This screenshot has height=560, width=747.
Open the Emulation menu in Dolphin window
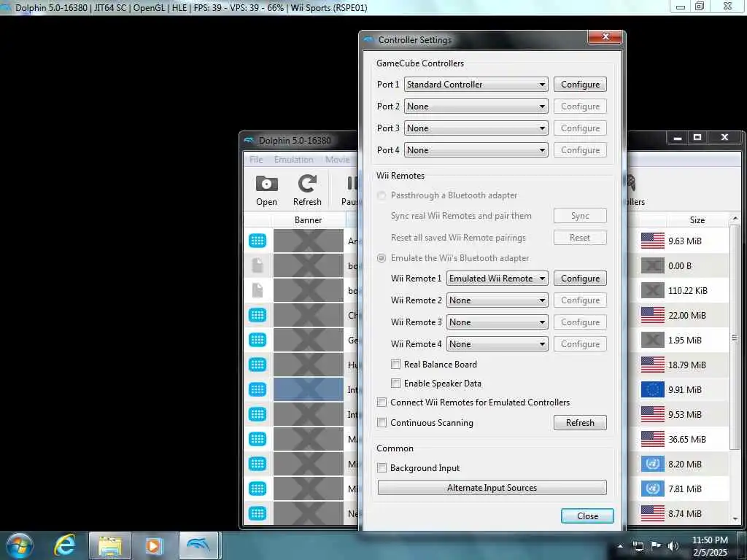(293, 160)
